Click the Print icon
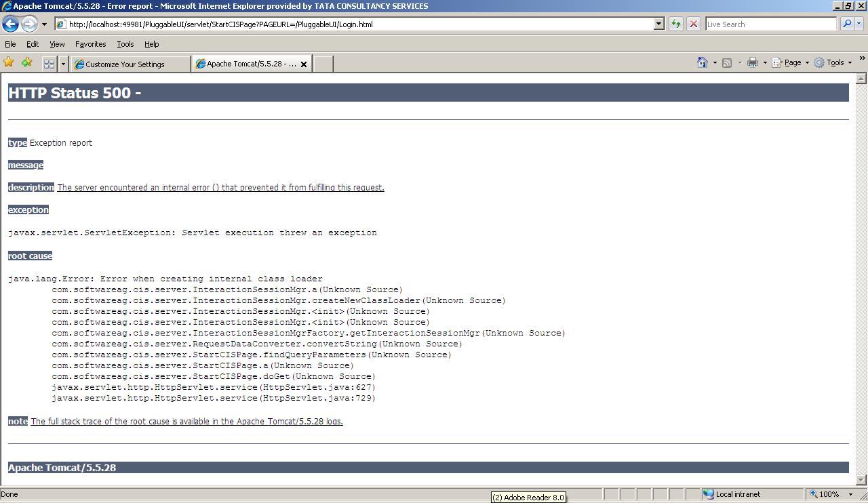This screenshot has width=868, height=503. click(x=753, y=62)
